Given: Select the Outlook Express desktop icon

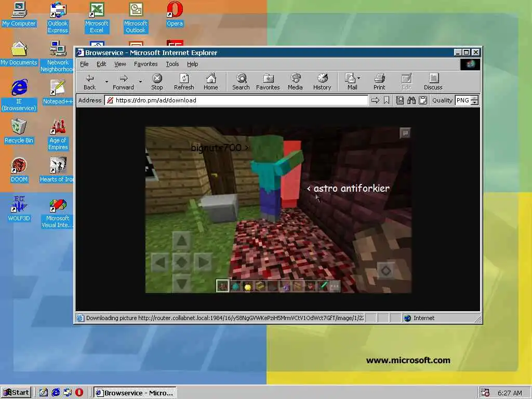Looking at the screenshot, I should [58, 18].
